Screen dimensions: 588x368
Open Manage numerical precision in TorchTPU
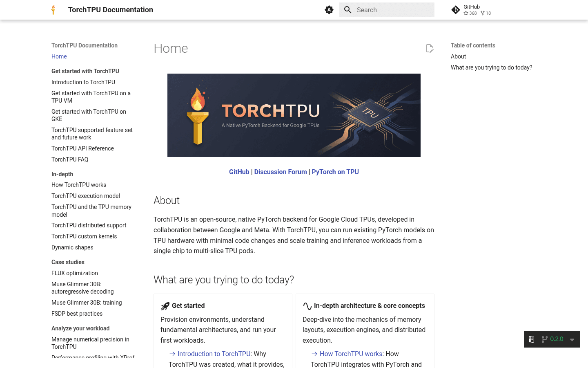tap(90, 343)
